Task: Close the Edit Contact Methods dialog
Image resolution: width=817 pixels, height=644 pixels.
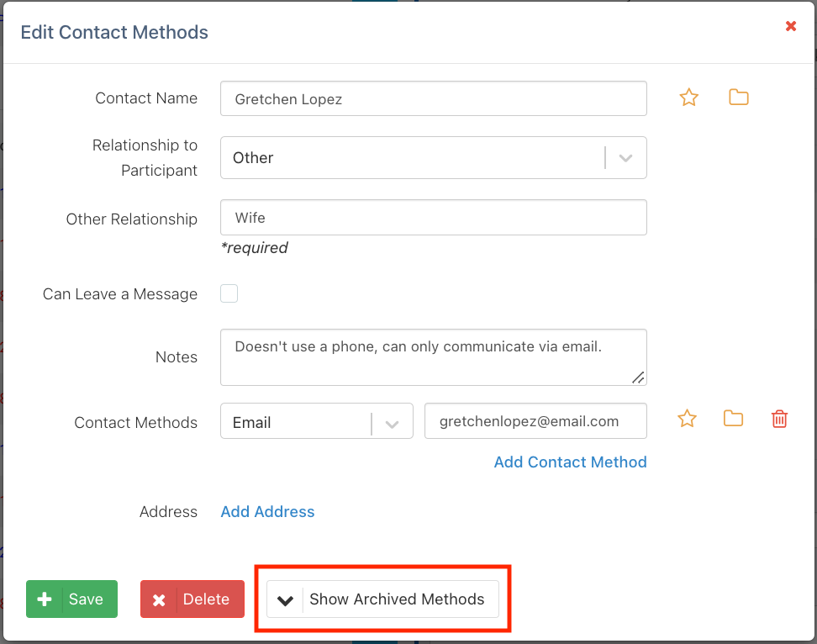Action: pyautogui.click(x=790, y=26)
